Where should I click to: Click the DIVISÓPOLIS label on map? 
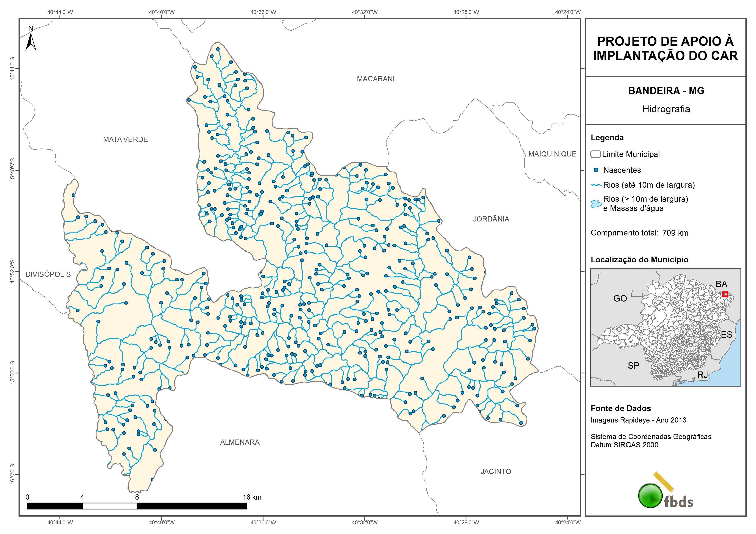point(48,274)
